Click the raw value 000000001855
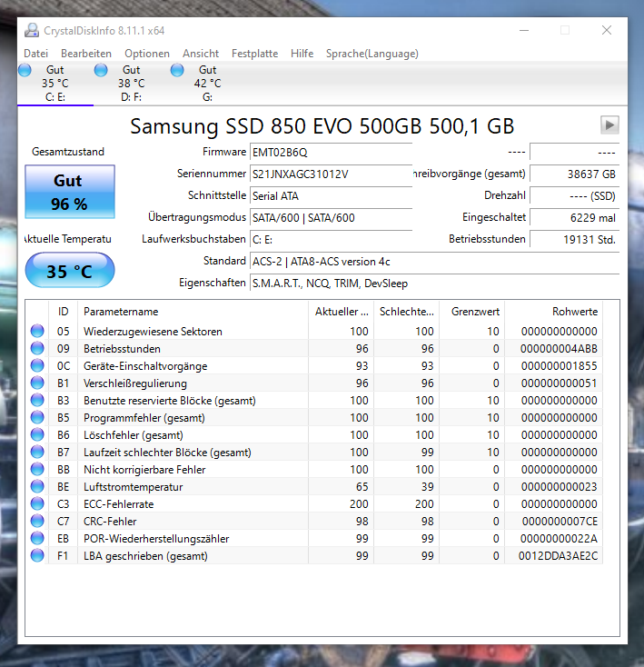Viewport: 644px width, 667px height. tap(559, 366)
